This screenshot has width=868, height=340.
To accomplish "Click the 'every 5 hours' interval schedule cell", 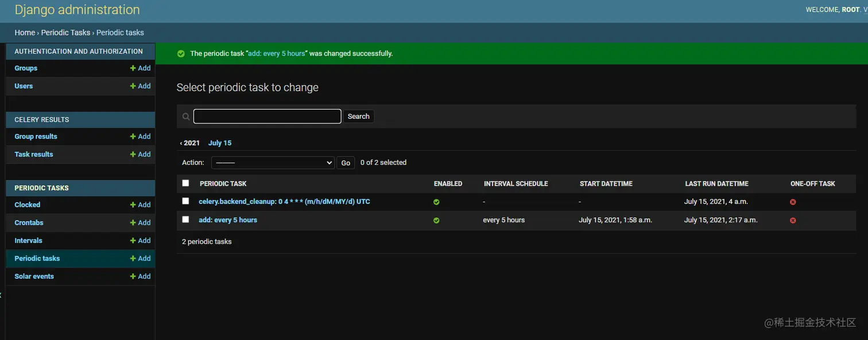I will tap(504, 220).
